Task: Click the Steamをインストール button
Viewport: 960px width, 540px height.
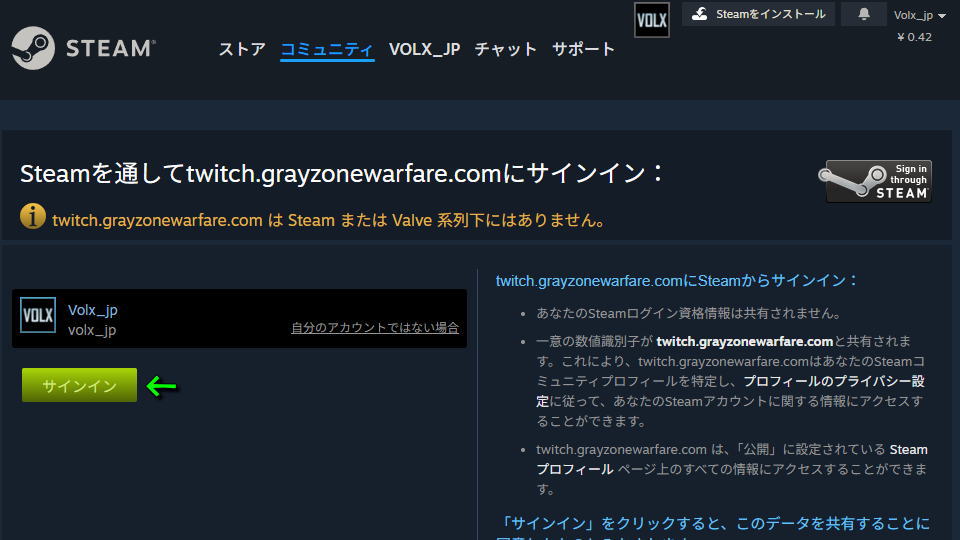Action: pyautogui.click(x=759, y=14)
